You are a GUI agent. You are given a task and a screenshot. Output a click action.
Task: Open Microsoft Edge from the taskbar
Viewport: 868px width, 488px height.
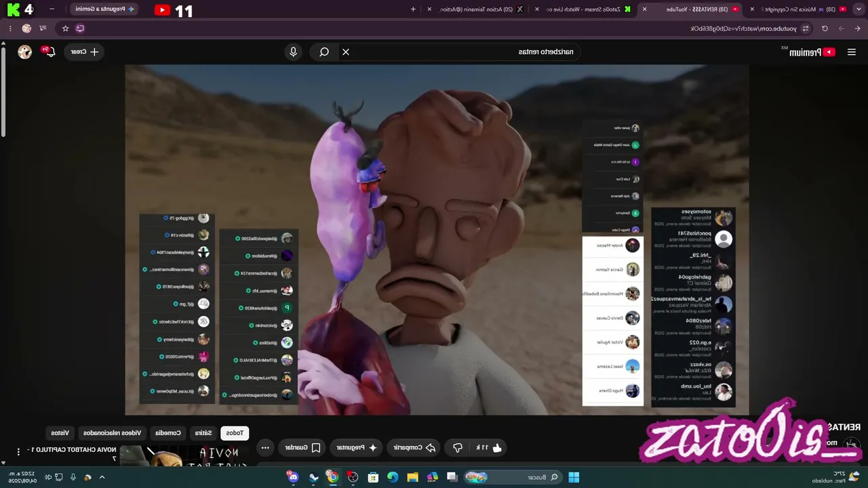pos(393,477)
